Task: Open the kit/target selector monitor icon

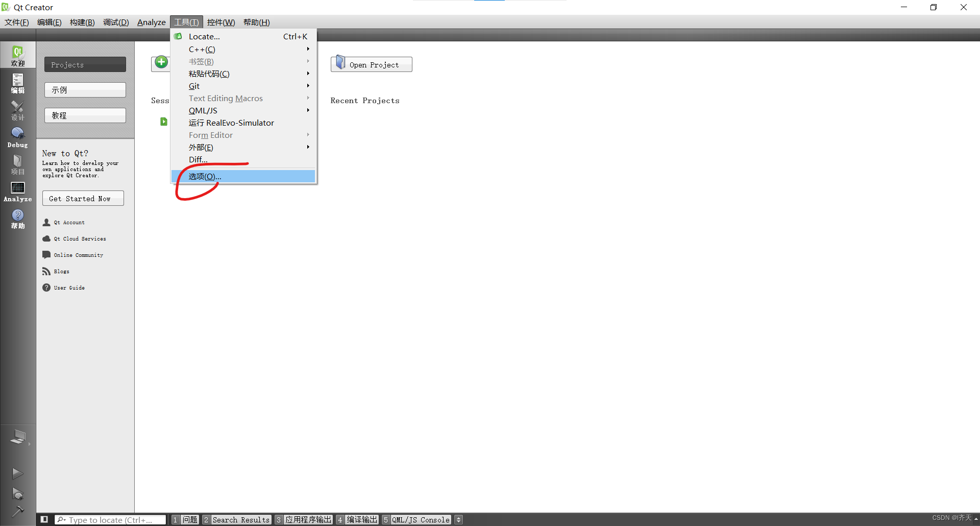Action: [x=18, y=437]
